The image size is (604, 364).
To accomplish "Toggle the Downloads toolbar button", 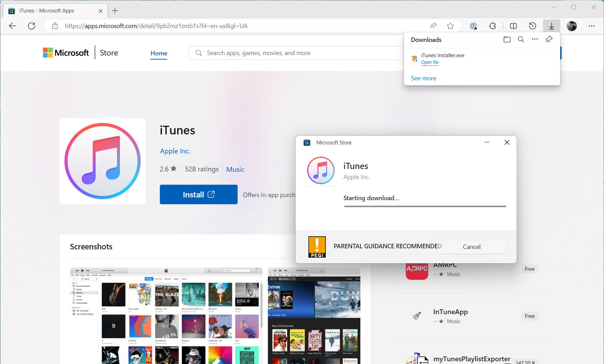I will point(552,26).
